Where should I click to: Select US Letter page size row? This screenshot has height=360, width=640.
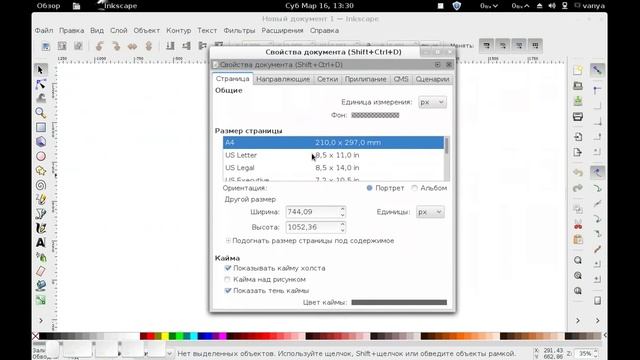click(x=333, y=155)
